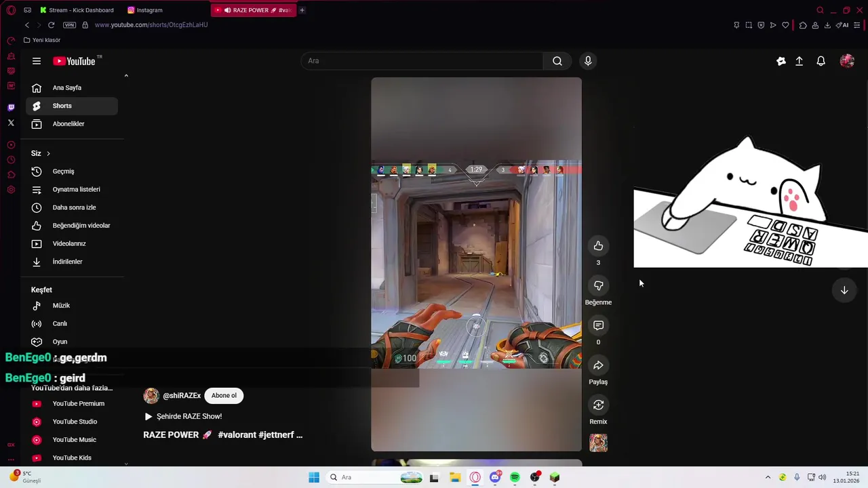
Task: Open Opera snapshot tool icon
Action: point(749,25)
